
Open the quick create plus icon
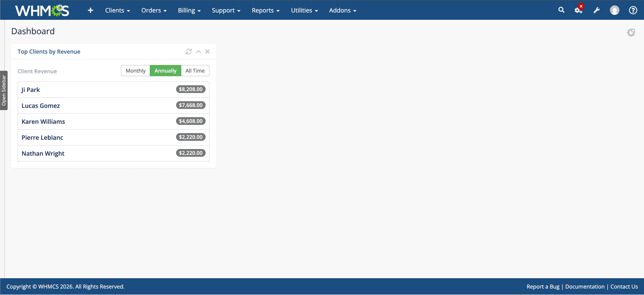(90, 10)
